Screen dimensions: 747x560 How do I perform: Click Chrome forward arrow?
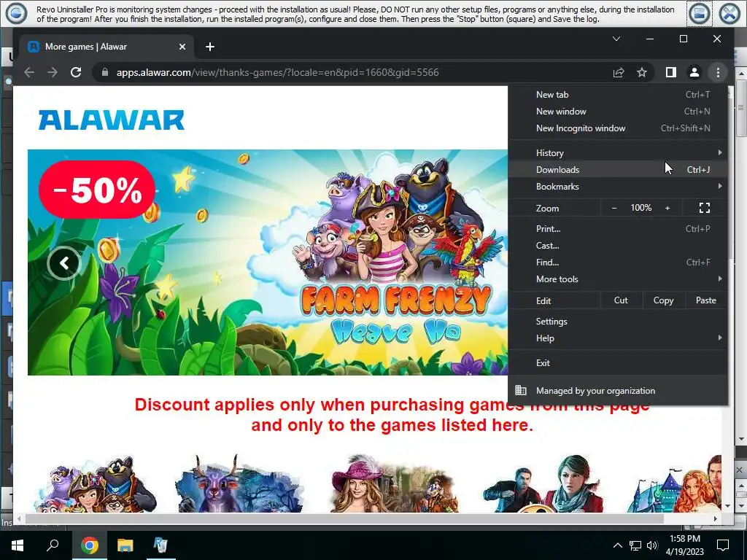[53, 72]
